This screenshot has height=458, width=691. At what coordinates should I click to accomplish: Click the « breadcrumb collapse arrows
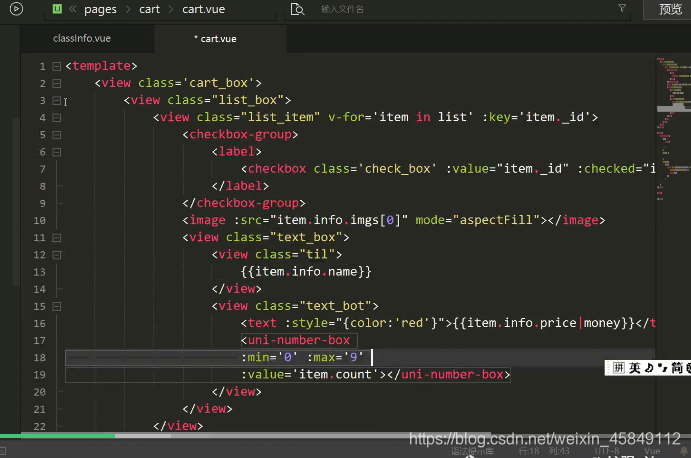click(x=73, y=9)
